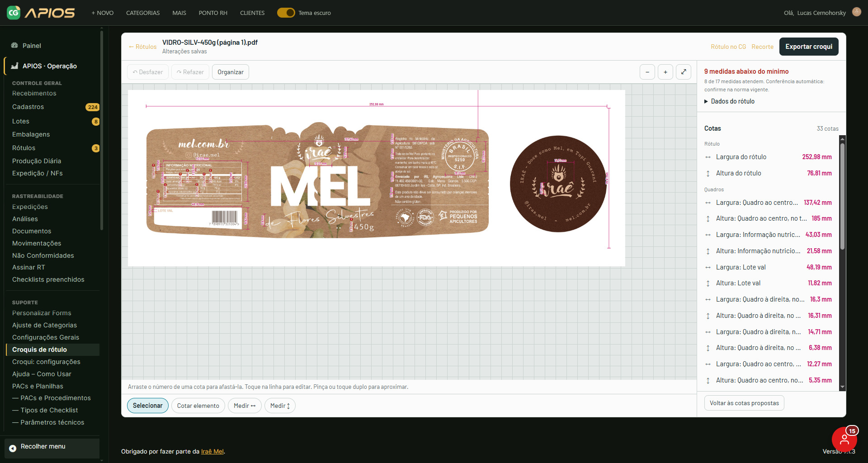
Task: Click width arrow icon for Largura do rótulo
Action: click(x=708, y=157)
